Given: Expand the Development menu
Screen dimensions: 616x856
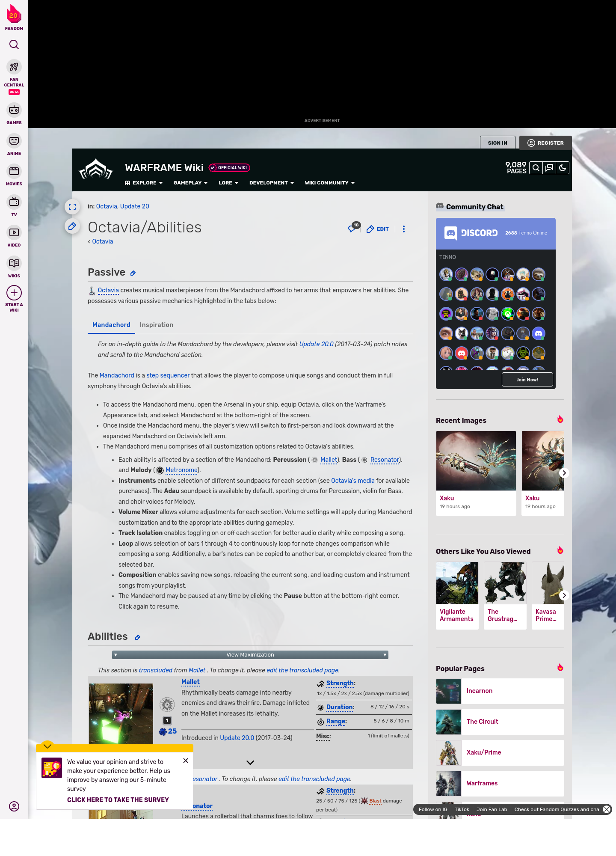Looking at the screenshot, I should [x=272, y=183].
